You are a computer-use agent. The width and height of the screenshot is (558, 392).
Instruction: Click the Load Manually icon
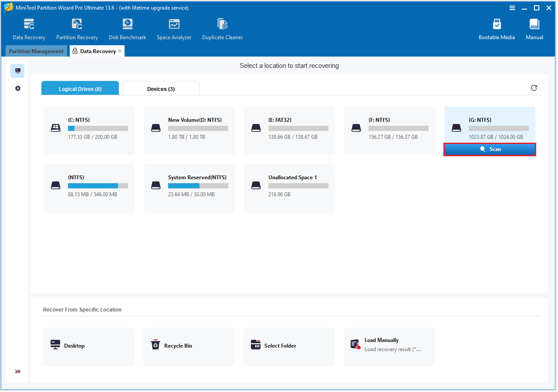click(x=356, y=345)
